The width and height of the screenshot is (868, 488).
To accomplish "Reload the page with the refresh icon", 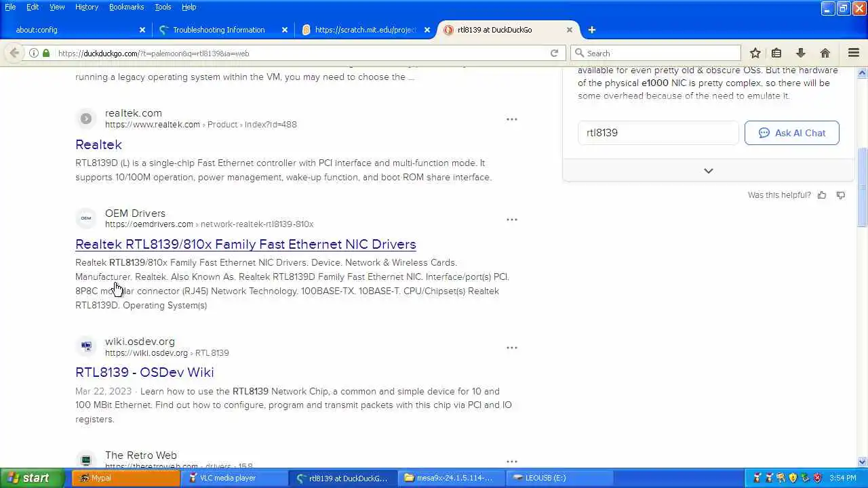I will coord(554,53).
